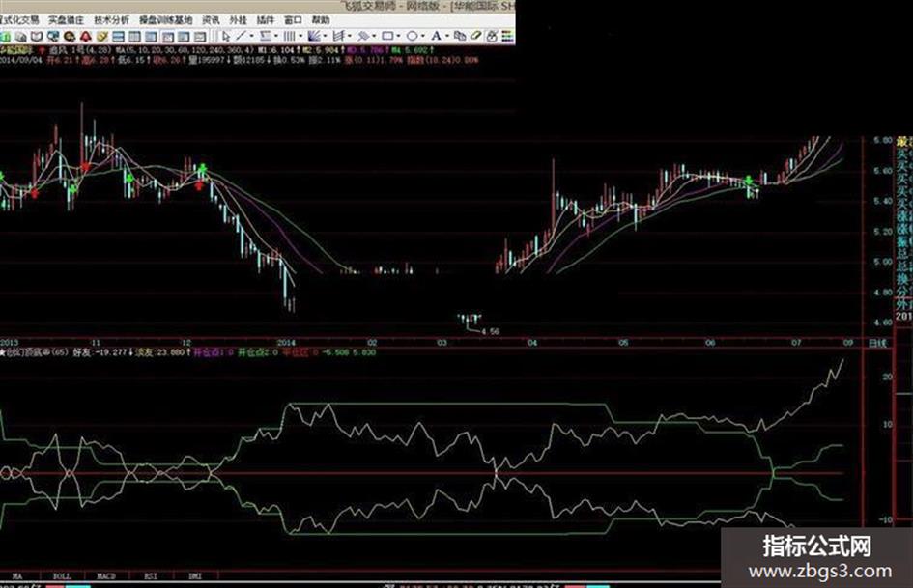The image size is (913, 588).
Task: Select the eraser tool
Action: tap(476, 36)
